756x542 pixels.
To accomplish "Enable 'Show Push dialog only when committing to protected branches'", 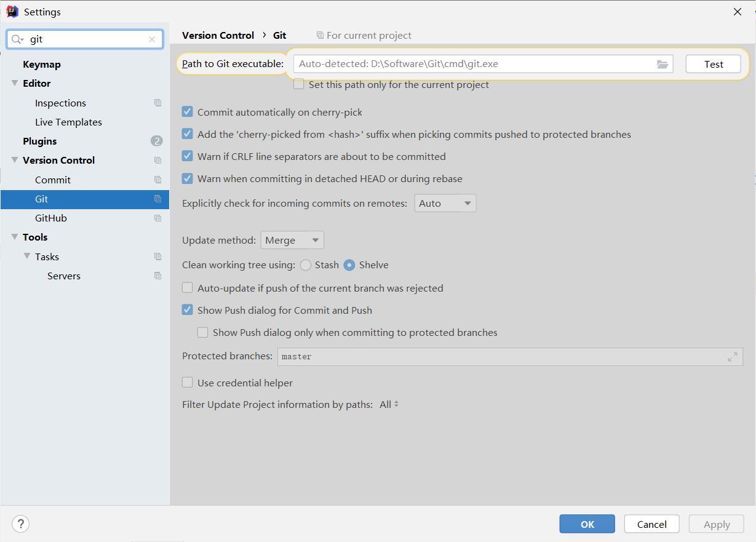I will [x=202, y=332].
